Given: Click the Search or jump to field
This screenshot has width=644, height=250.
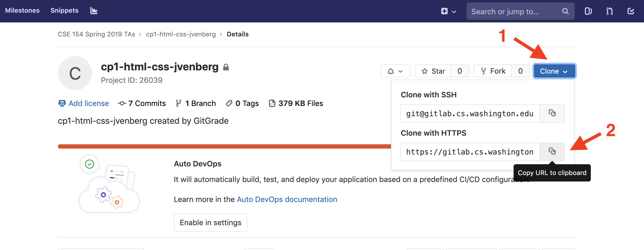Looking at the screenshot, I should pyautogui.click(x=513, y=11).
